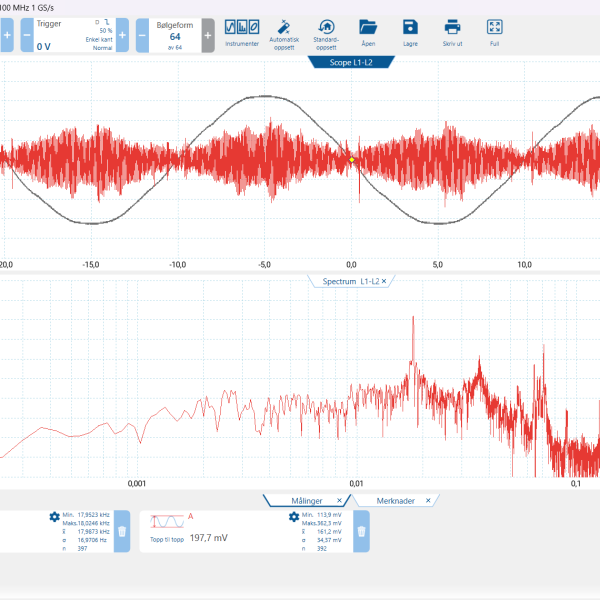Click the Min. 113,9 mV statistic

[322, 515]
